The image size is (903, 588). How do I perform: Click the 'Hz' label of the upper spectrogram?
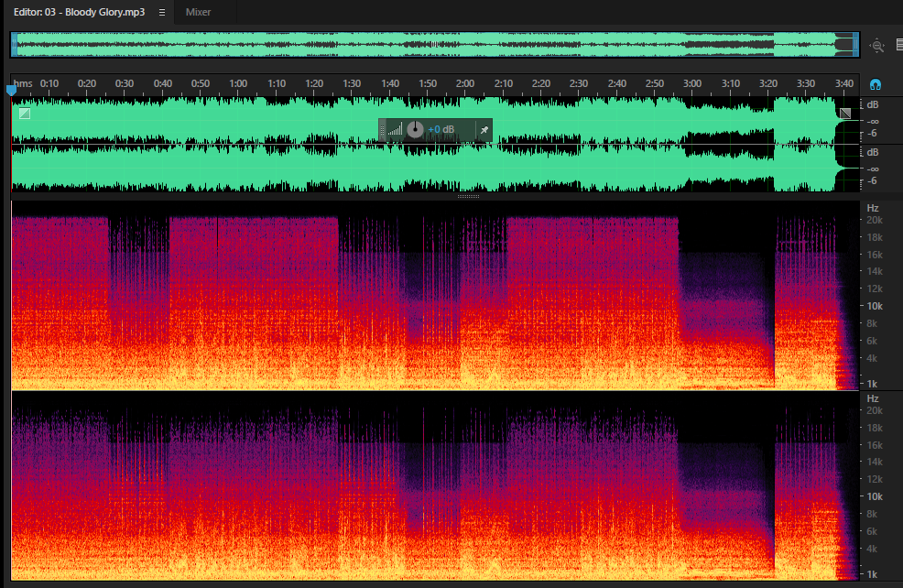click(873, 208)
